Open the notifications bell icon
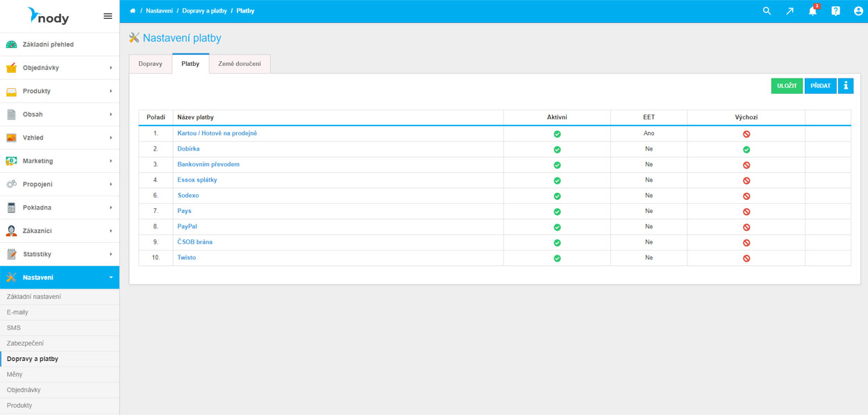The height and width of the screenshot is (415, 868). tap(812, 11)
